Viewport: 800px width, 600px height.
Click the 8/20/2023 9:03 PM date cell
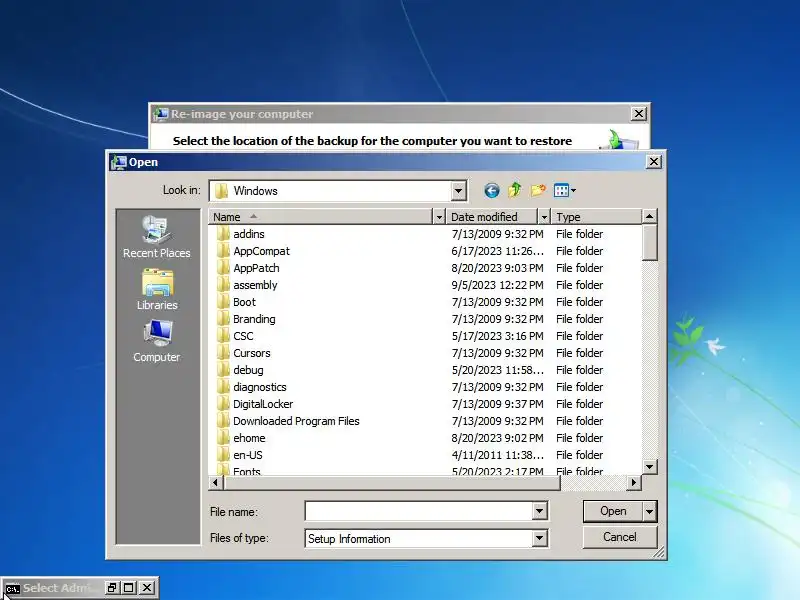497,268
